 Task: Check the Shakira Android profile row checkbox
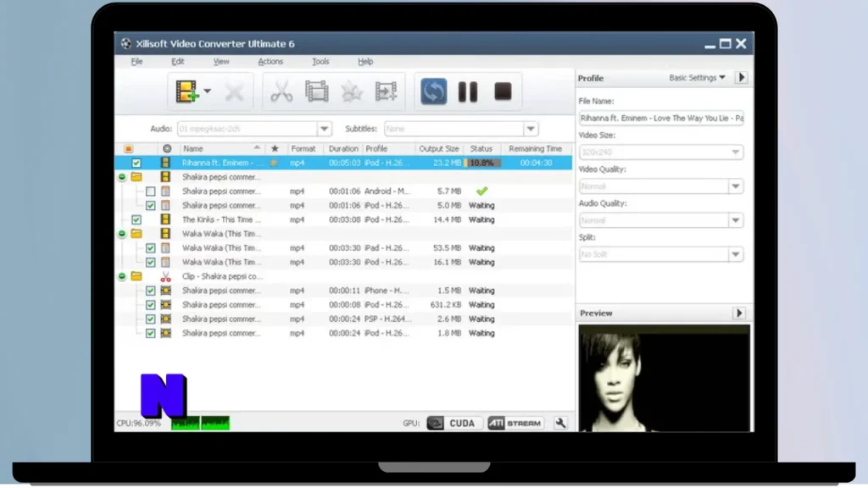[x=151, y=191]
